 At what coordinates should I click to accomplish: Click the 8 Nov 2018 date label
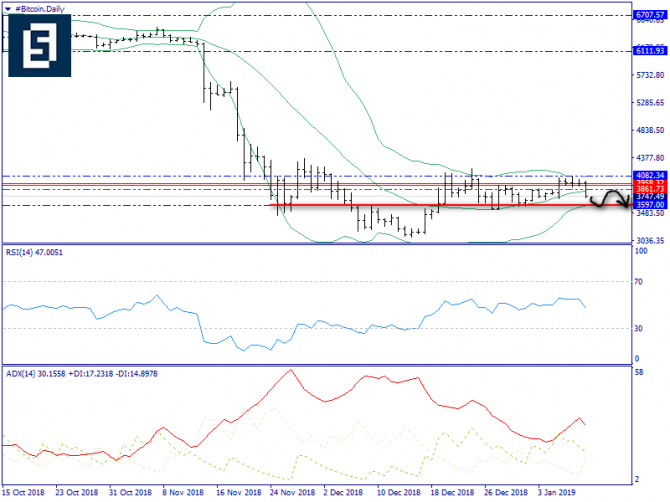tap(183, 493)
